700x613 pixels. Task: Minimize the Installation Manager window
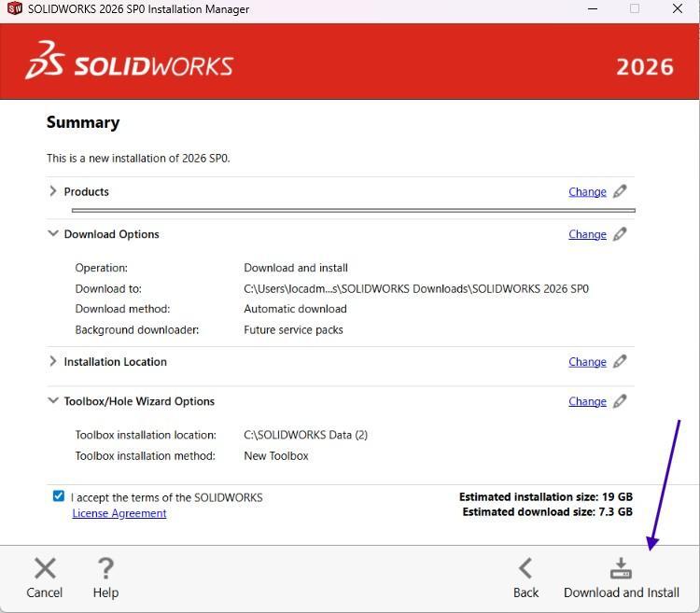point(593,8)
